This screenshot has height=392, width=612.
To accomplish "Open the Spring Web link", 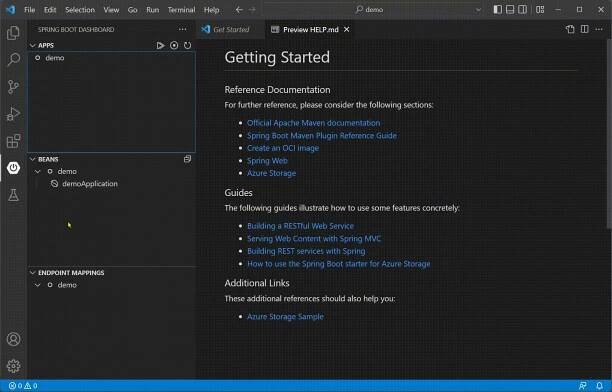I will click(x=267, y=160).
